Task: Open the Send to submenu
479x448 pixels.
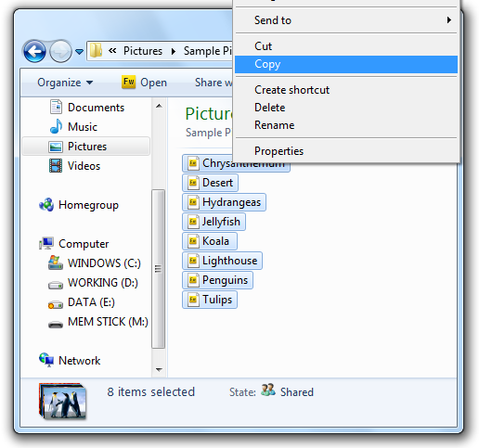Action: click(346, 20)
